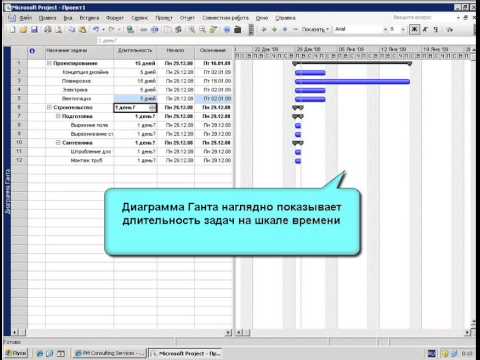Click the Hide Subtasks minus icon
Screen dimensions: 480x360
(x=295, y=29)
